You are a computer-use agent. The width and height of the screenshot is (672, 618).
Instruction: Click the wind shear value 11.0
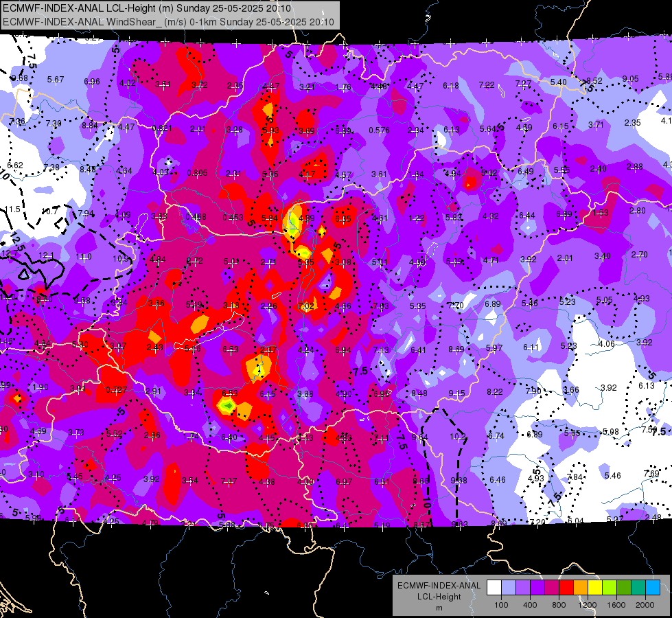point(84,257)
